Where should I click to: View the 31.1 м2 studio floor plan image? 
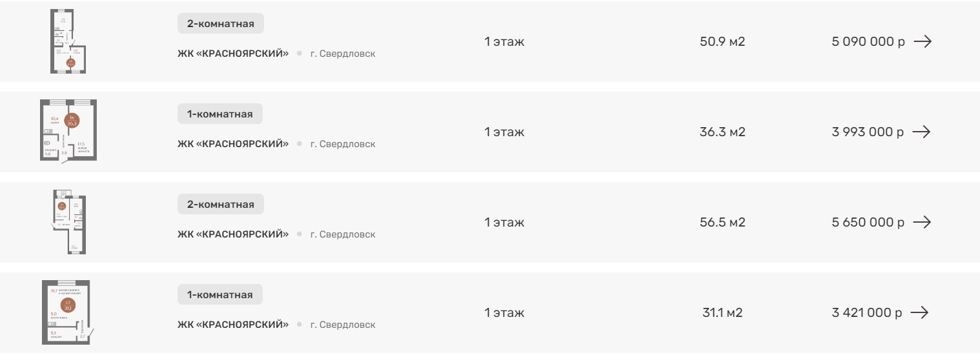(67, 312)
